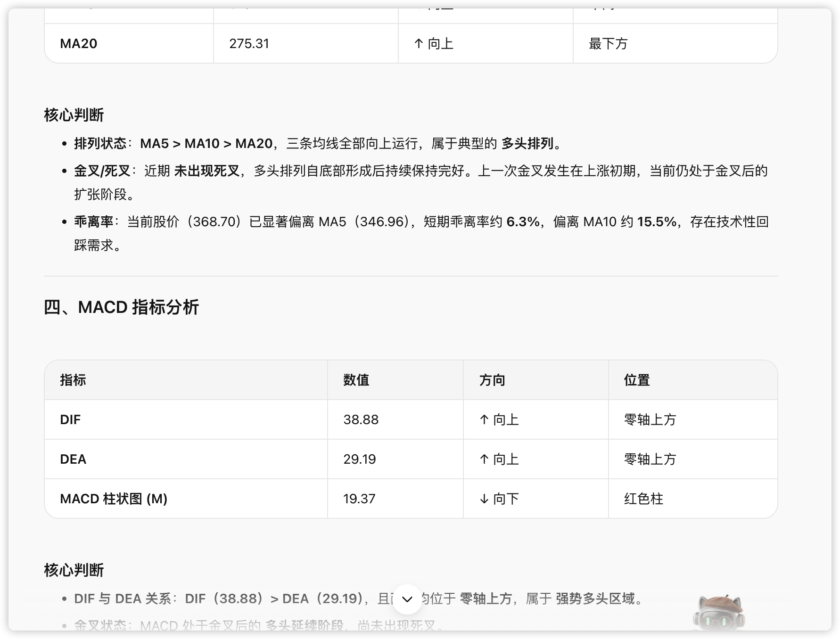Click the MA20 row label
Image resolution: width=840 pixels, height=639 pixels.
(79, 44)
